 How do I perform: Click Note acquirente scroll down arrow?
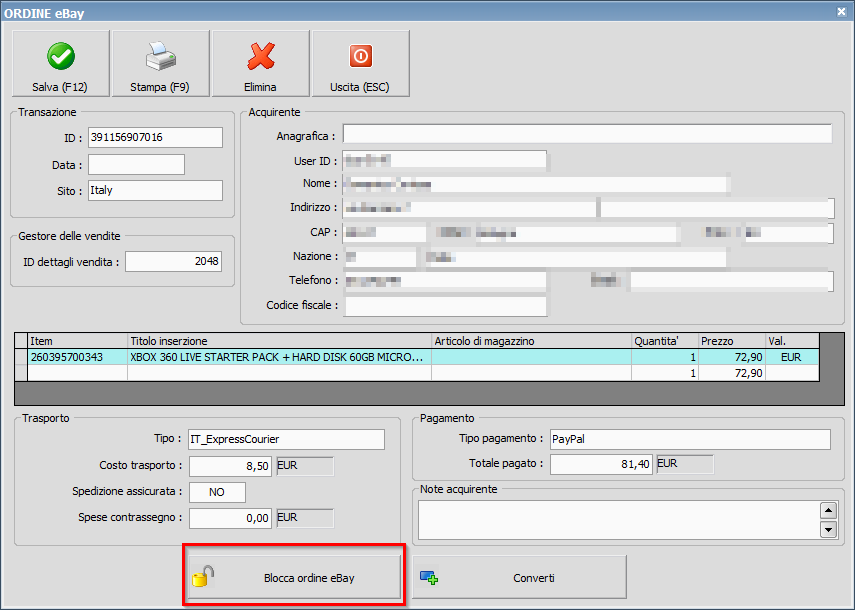pyautogui.click(x=828, y=529)
